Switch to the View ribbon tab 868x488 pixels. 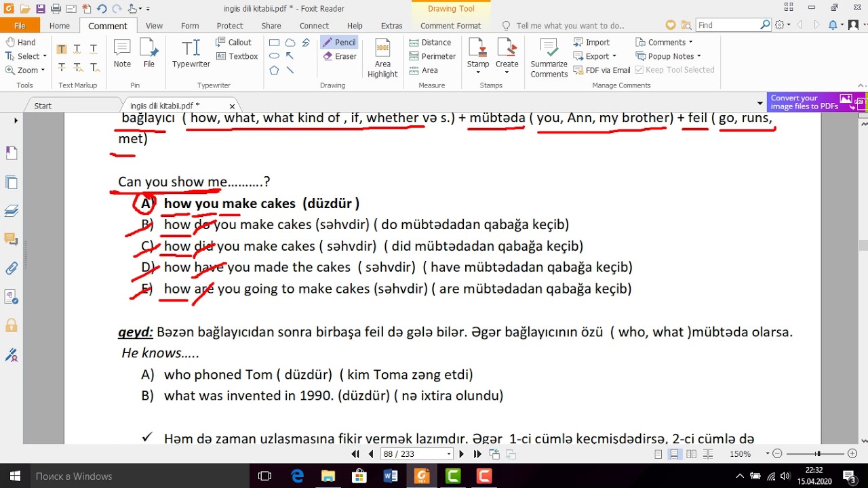(x=154, y=26)
